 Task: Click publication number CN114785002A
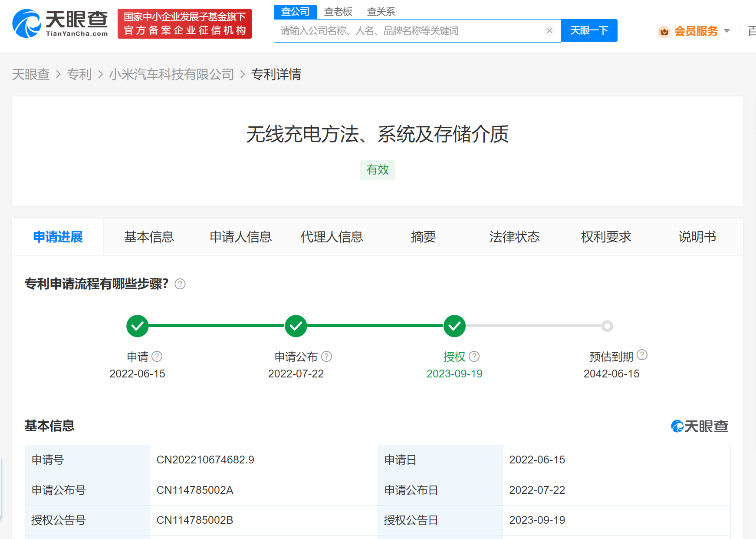pyautogui.click(x=195, y=490)
